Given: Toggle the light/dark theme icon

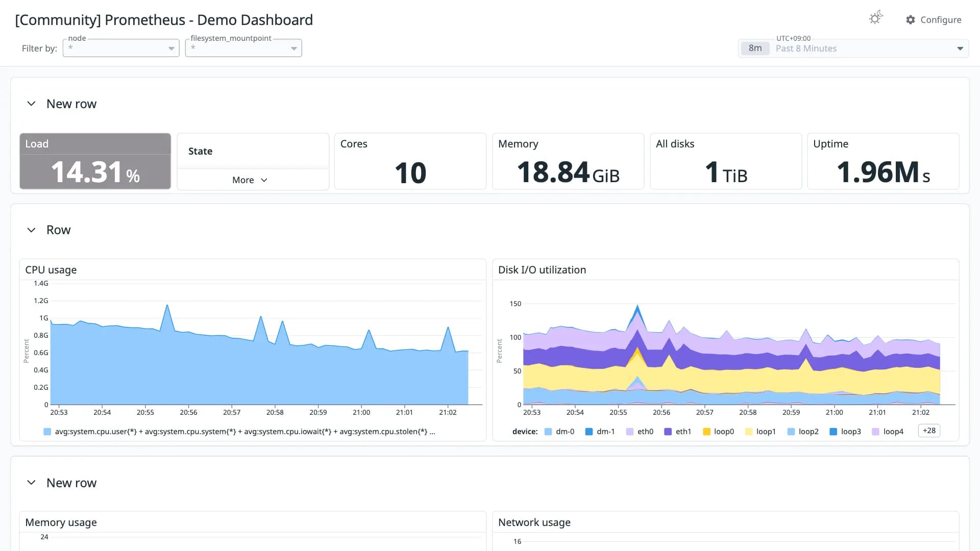Looking at the screenshot, I should (876, 18).
